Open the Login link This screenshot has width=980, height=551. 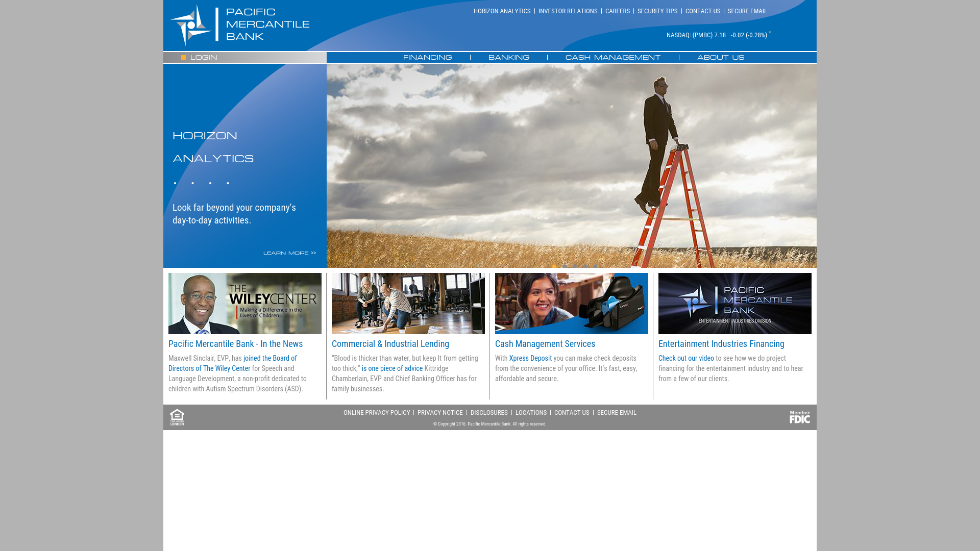coord(204,58)
